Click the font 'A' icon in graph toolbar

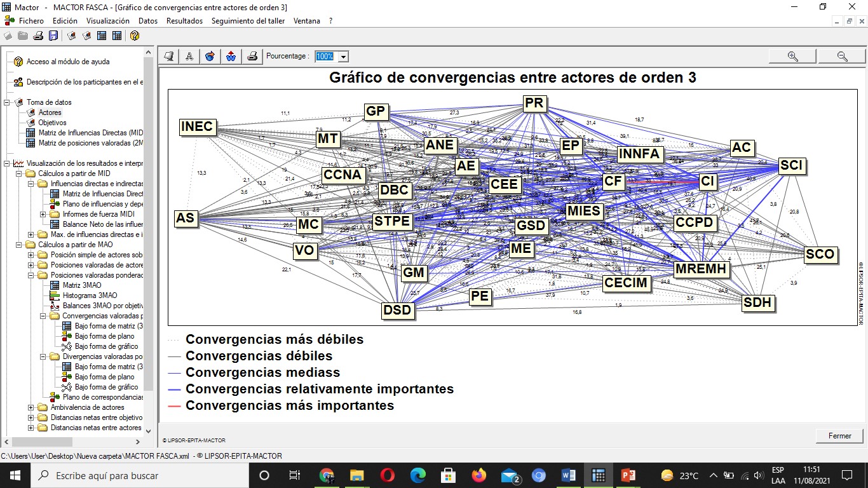(189, 56)
